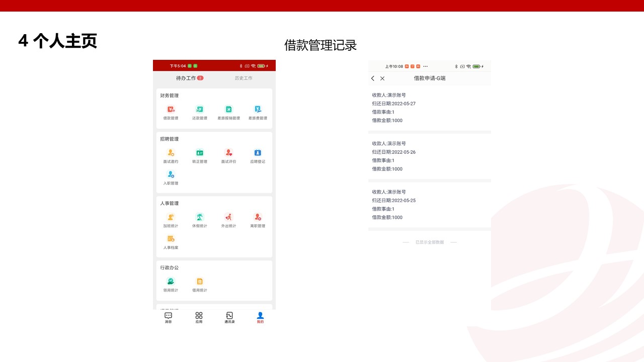Open 面试邀约 under 招聘管理
The width and height of the screenshot is (644, 362).
(171, 153)
